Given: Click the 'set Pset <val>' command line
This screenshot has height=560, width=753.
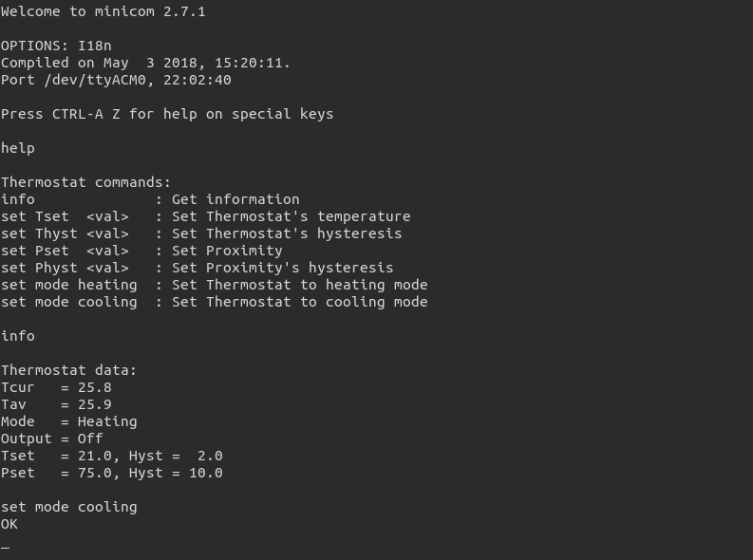Looking at the screenshot, I should click(65, 252).
